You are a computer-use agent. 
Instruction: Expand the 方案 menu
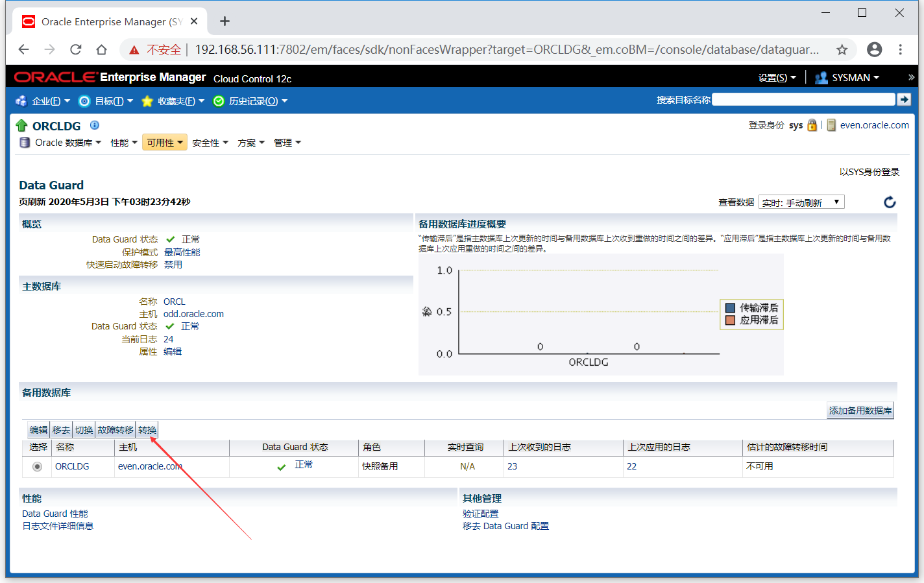point(251,143)
